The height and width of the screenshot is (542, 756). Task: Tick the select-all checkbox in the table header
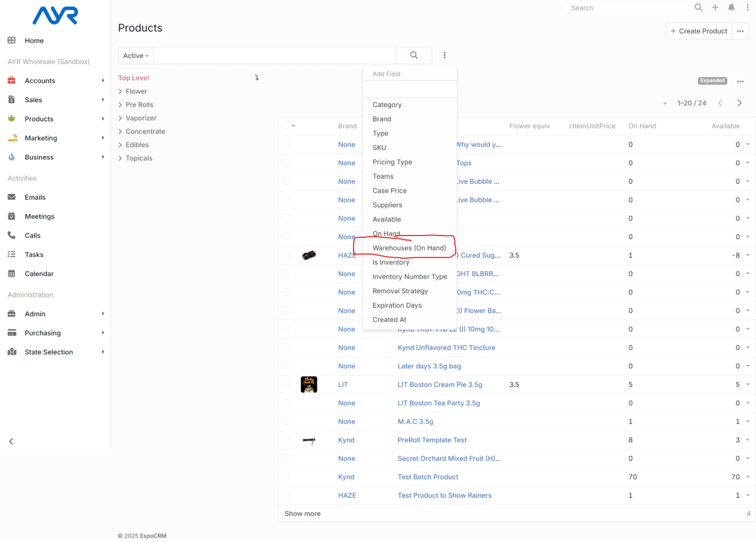(x=286, y=126)
